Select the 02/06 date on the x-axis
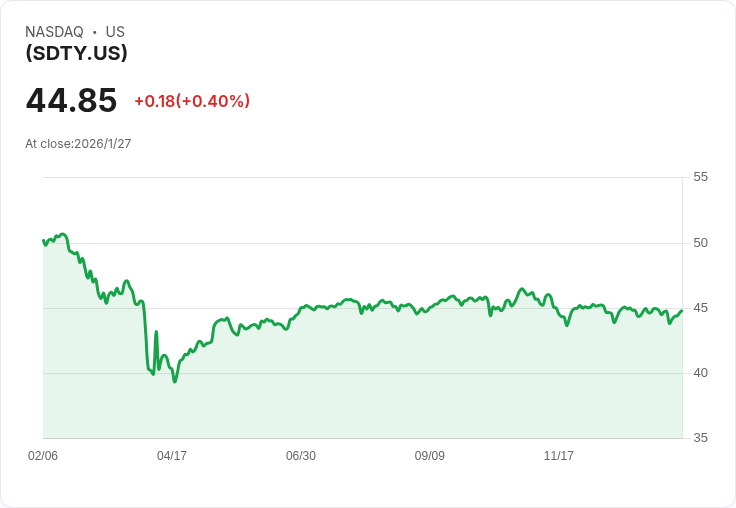 pyautogui.click(x=43, y=455)
